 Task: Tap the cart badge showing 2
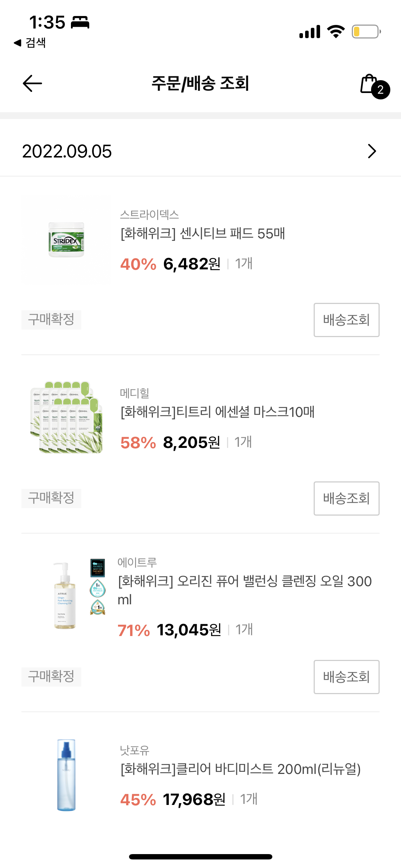pos(380,90)
